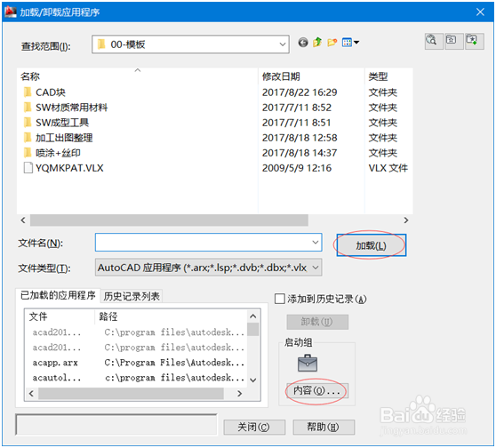Click the 关闭(C) button
This screenshot has width=496, height=448.
click(254, 428)
